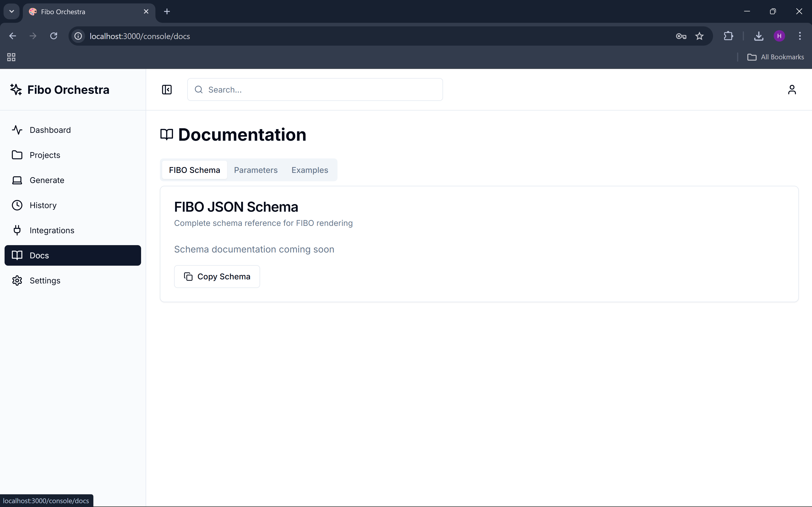Open browser extensions puzzle icon
Image resolution: width=812 pixels, height=507 pixels.
[728, 36]
